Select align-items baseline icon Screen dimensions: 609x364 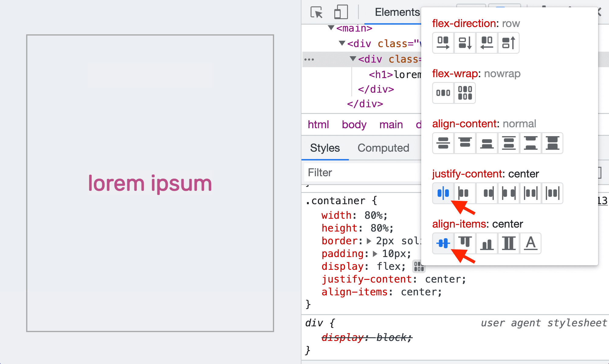(x=530, y=244)
